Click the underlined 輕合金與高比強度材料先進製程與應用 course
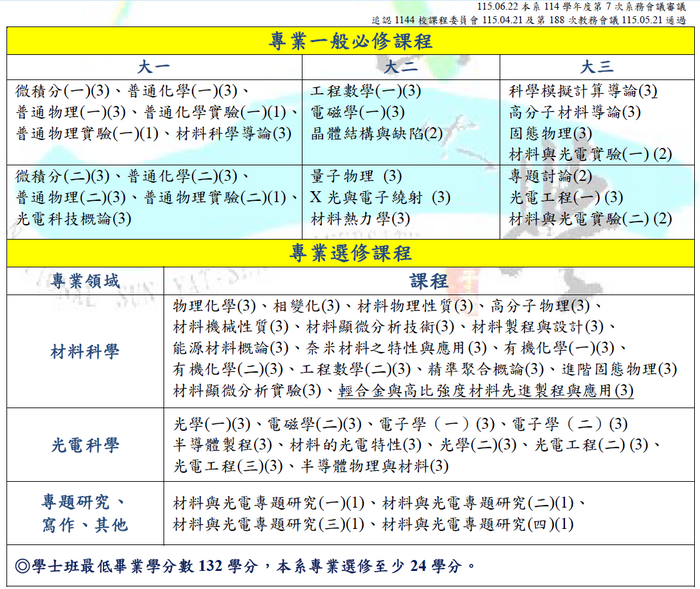The height and width of the screenshot is (589, 700). tap(486, 391)
